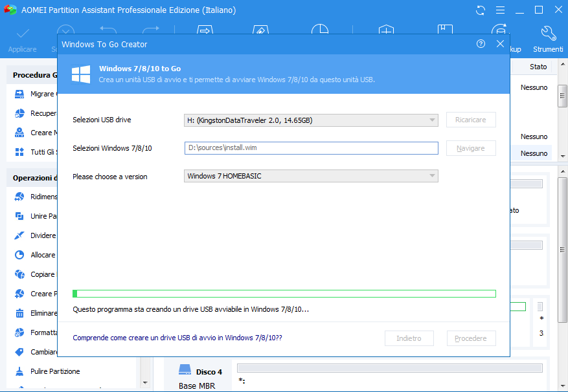
Task: Open the Selezioni USB drive dropdown
Action: tap(311, 120)
